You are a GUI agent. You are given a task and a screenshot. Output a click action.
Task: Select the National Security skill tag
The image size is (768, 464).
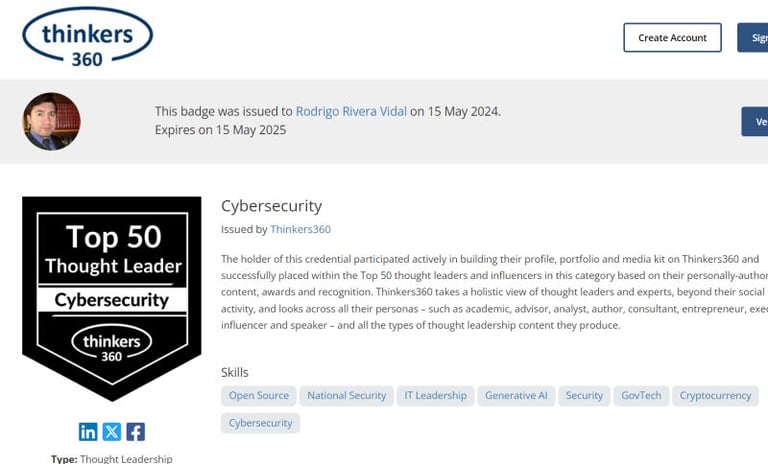tap(346, 396)
